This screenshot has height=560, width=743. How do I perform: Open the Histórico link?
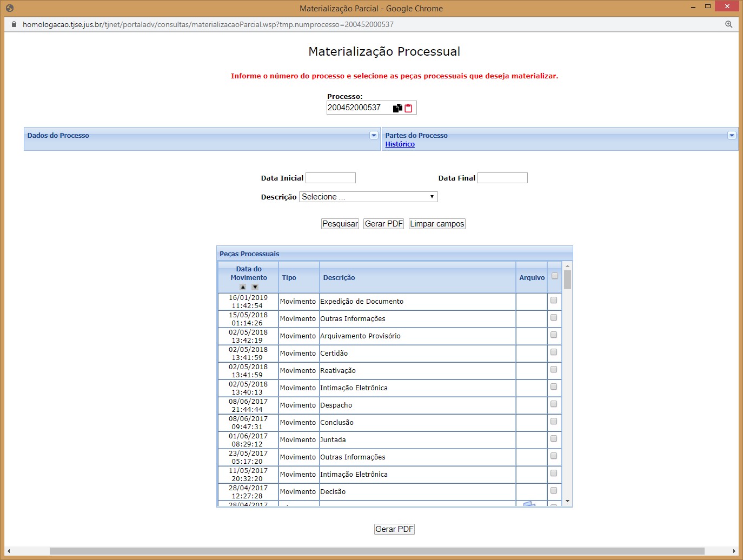point(400,144)
